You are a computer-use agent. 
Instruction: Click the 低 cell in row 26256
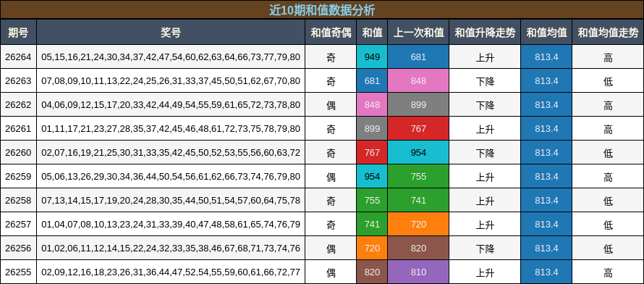[608, 248]
